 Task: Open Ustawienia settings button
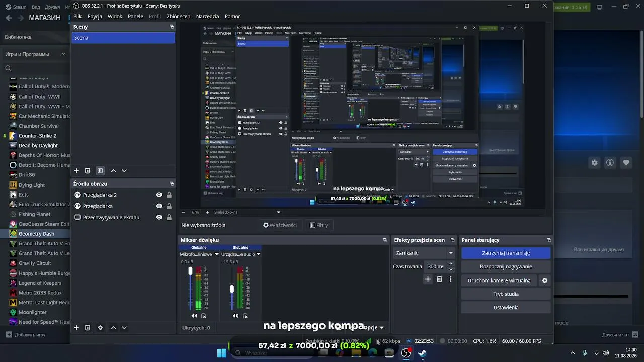click(x=506, y=308)
